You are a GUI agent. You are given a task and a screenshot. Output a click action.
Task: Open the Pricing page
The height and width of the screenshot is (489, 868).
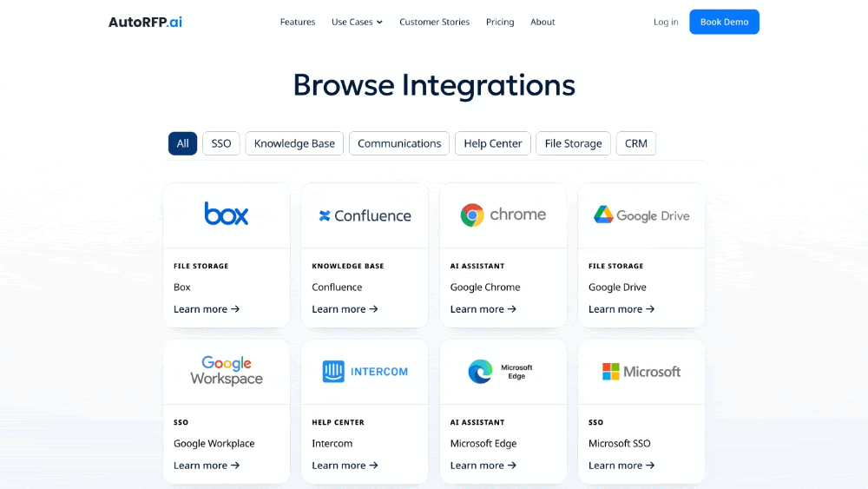(x=500, y=23)
